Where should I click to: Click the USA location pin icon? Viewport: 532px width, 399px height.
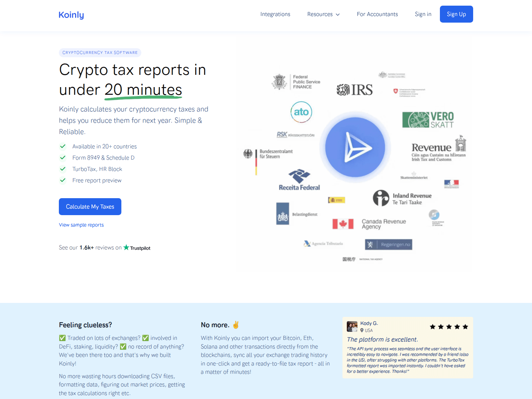[x=362, y=331]
